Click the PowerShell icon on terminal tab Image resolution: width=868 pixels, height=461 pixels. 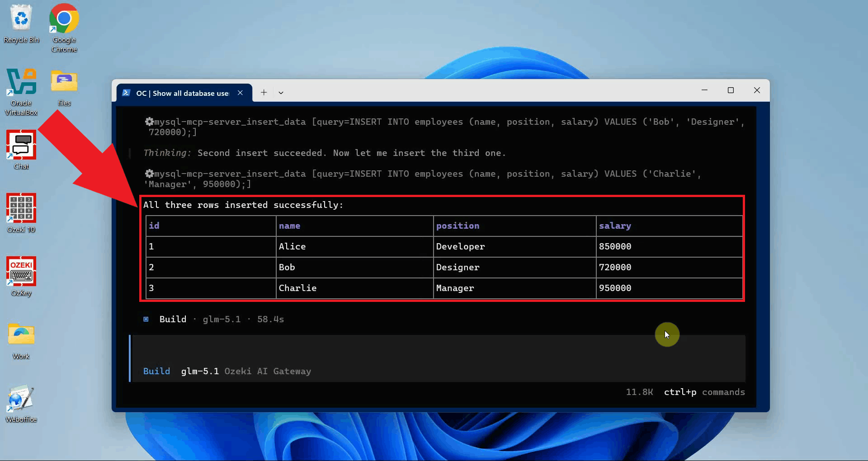[127, 93]
